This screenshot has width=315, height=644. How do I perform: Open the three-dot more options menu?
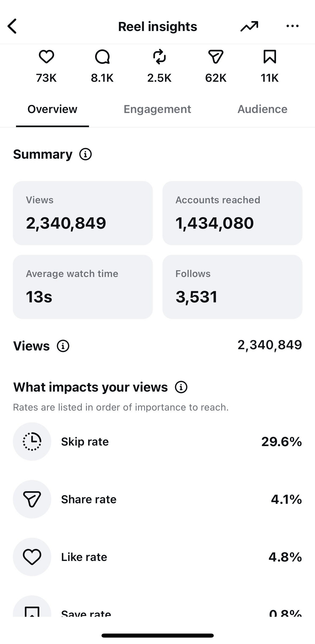(292, 26)
